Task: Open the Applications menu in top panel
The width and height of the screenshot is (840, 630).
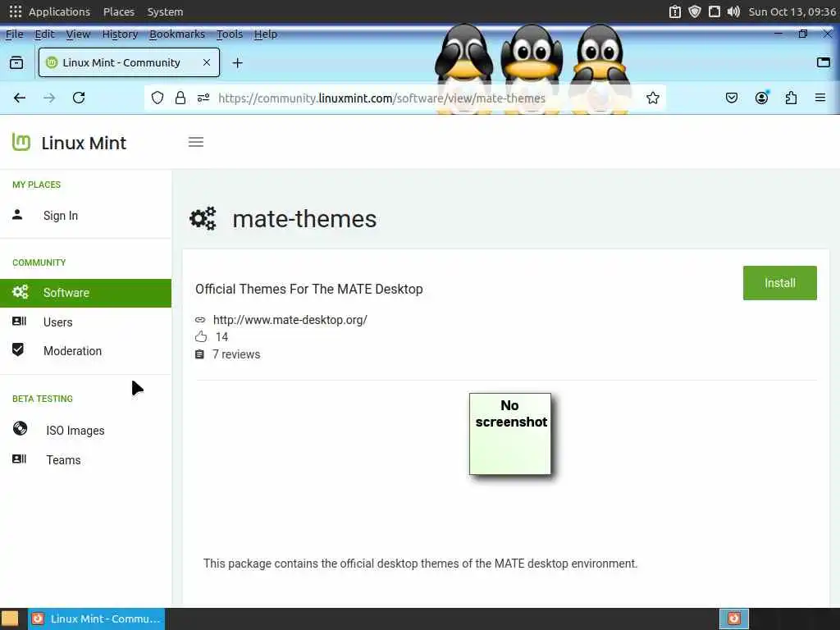Action: click(59, 11)
